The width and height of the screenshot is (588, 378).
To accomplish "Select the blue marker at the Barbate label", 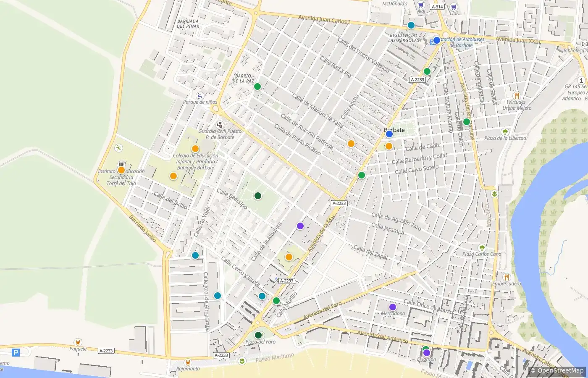I will [389, 134].
